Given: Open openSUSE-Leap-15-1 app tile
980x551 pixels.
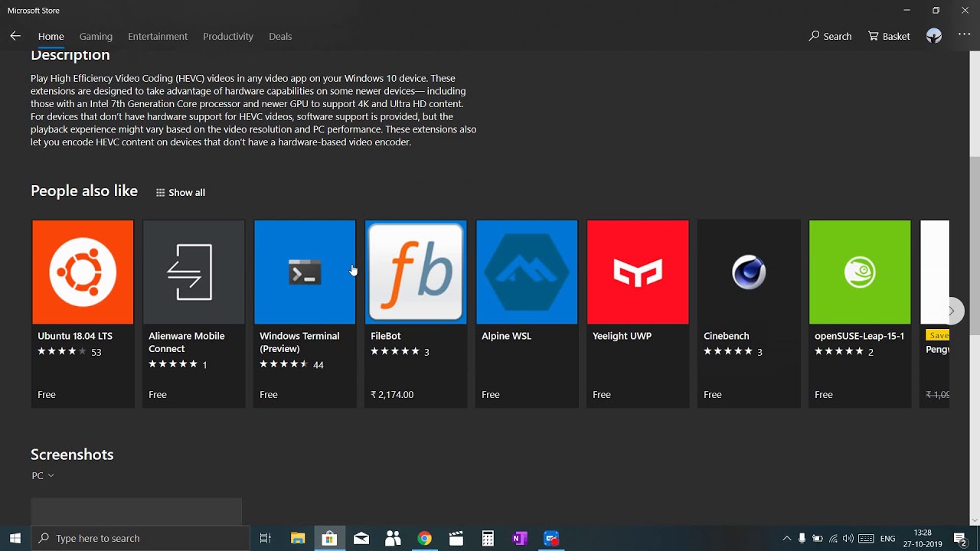Looking at the screenshot, I should [x=860, y=314].
